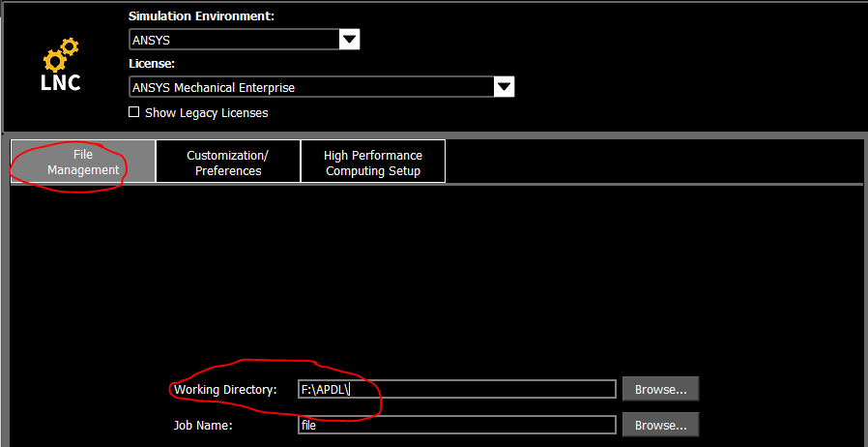The height and width of the screenshot is (447, 868).
Task: Open the License dropdown arrow
Action: [505, 87]
